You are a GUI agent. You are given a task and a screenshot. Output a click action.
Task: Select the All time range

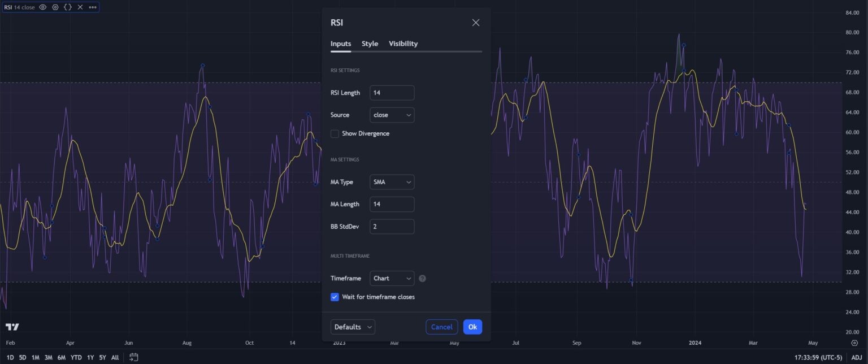click(115, 357)
